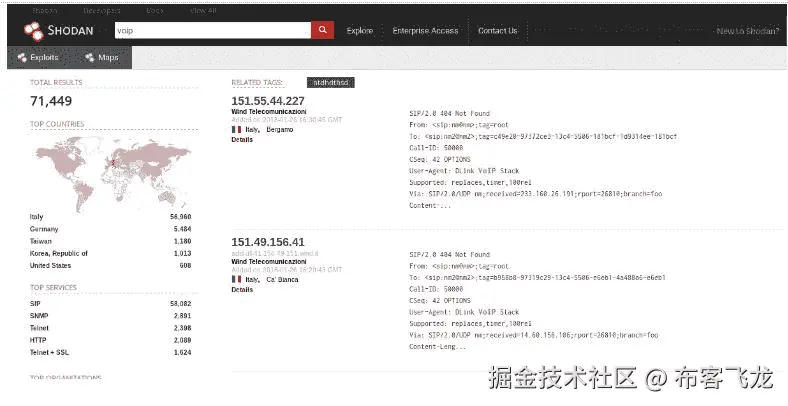Filter results by HTTP service

pos(38,340)
